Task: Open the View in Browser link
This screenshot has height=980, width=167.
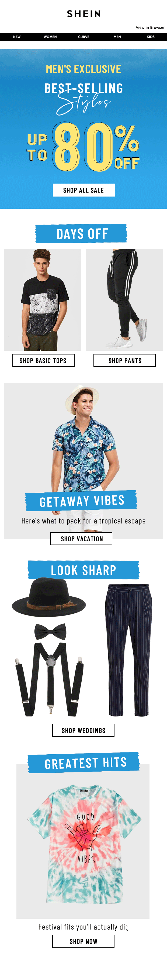Action: click(x=150, y=27)
